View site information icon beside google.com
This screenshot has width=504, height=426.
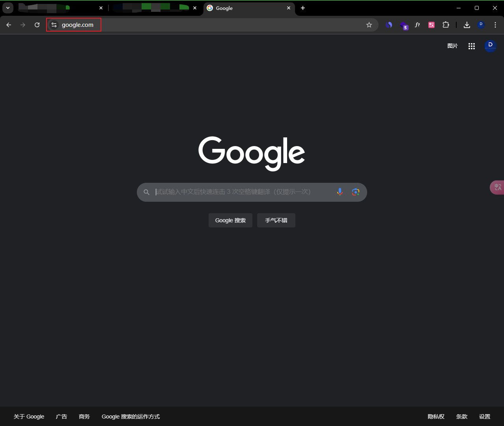(x=54, y=25)
